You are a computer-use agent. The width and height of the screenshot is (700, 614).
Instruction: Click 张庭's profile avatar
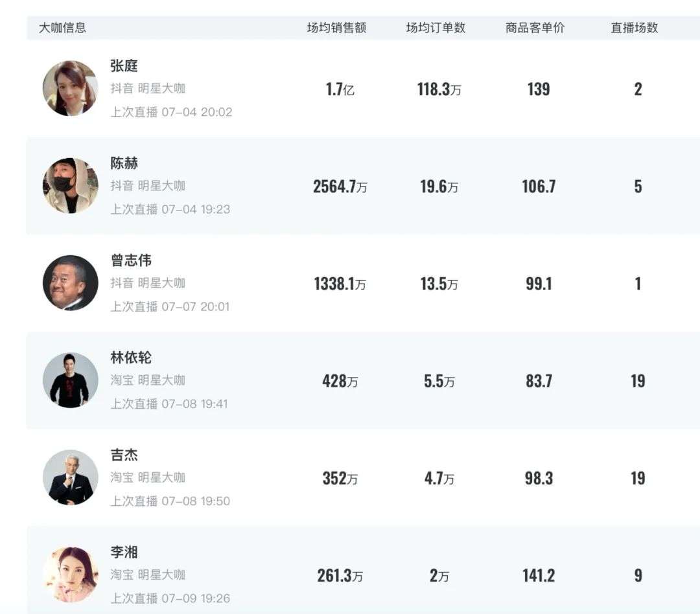[x=70, y=89]
